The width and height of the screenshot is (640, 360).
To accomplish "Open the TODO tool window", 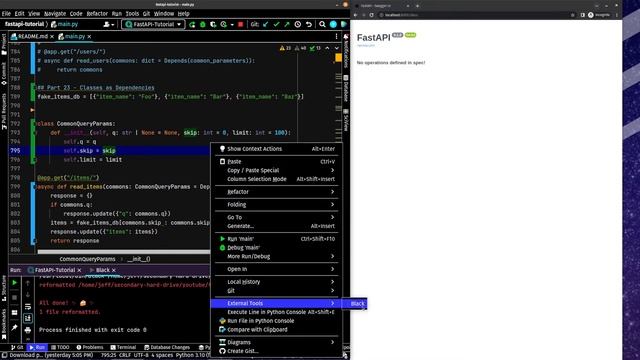I will click(x=60, y=347).
